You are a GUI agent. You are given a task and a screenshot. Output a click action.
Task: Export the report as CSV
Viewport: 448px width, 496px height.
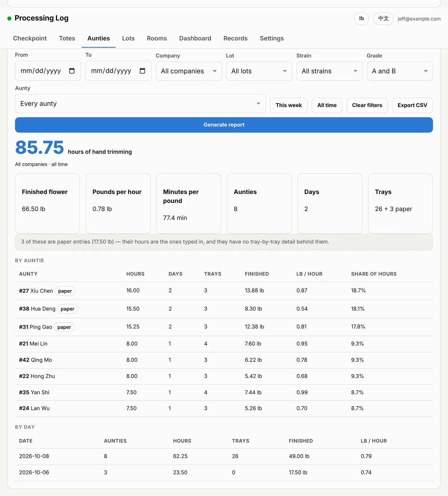tap(412, 105)
